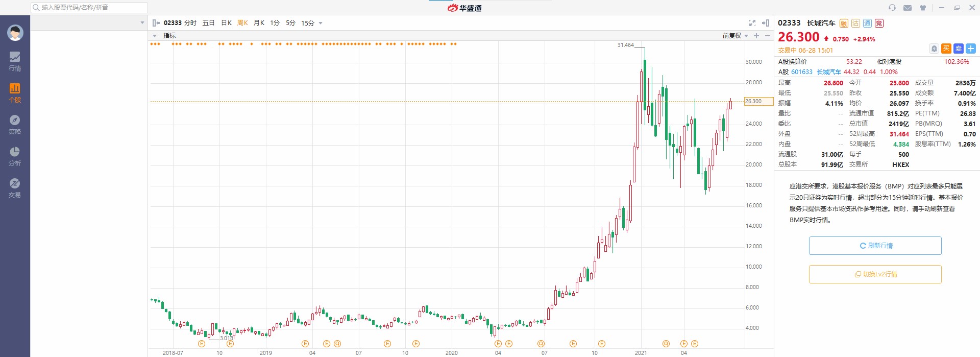Click the 成交量 value 2836万
980x357 pixels.
(966, 83)
